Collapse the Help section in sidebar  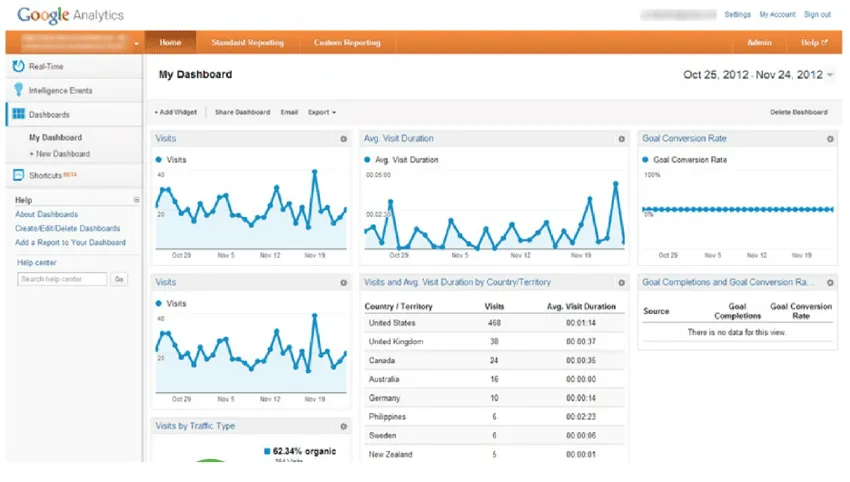click(137, 200)
